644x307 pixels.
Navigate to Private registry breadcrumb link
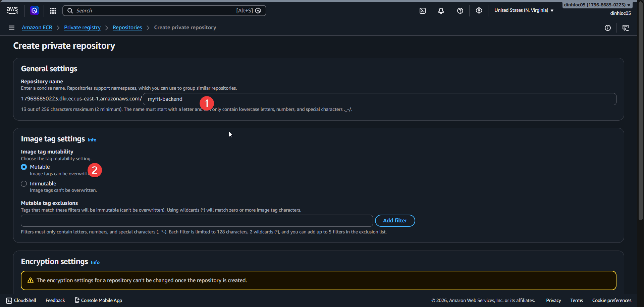point(82,27)
